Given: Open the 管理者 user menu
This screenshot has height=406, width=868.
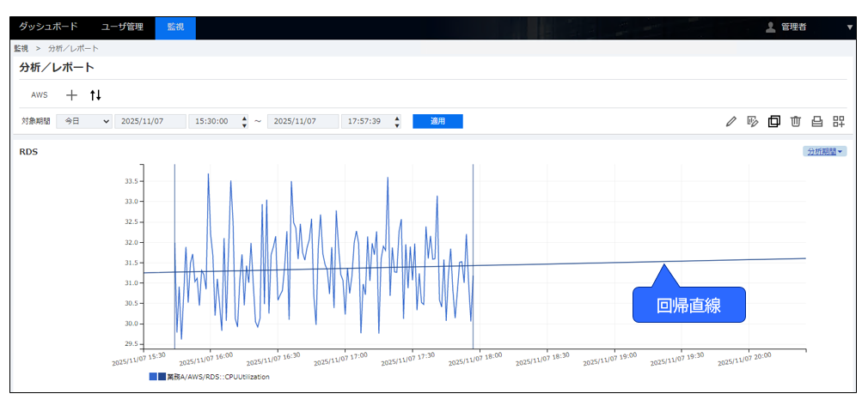Looking at the screenshot, I should 808,27.
